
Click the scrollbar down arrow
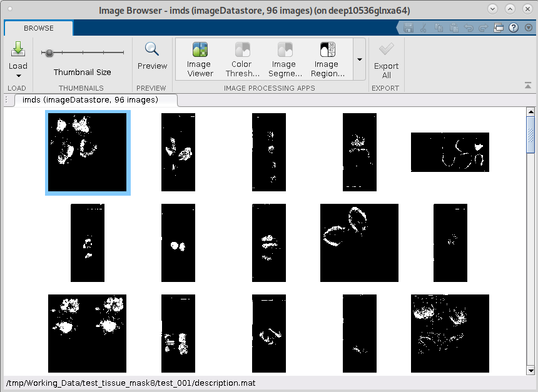530,370
